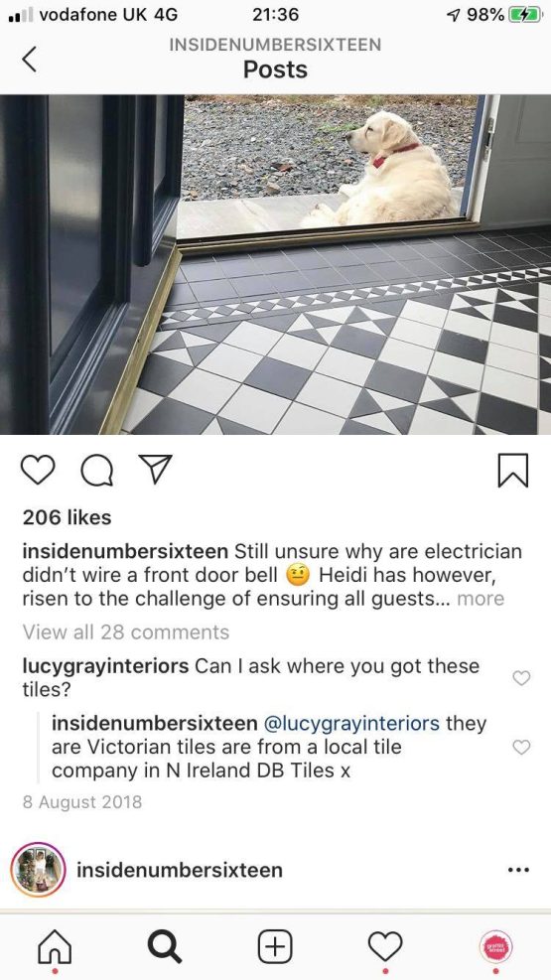Viewport: 551px width, 980px height.
Task: Create a new post with the plus icon
Action: [x=276, y=946]
